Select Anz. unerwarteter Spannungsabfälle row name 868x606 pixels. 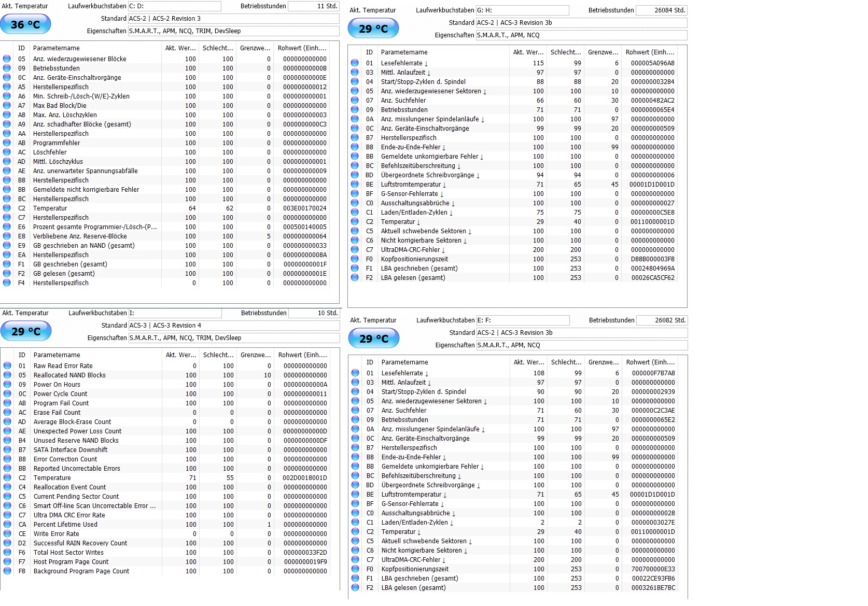[86, 171]
